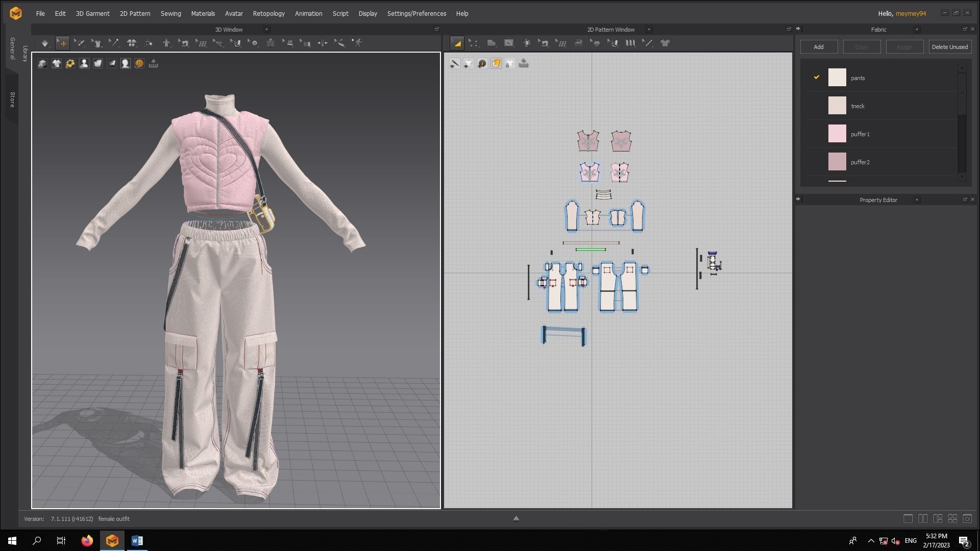Click the Zipper tool in 3D toolbar
This screenshot has height=551, width=980.
(x=271, y=43)
